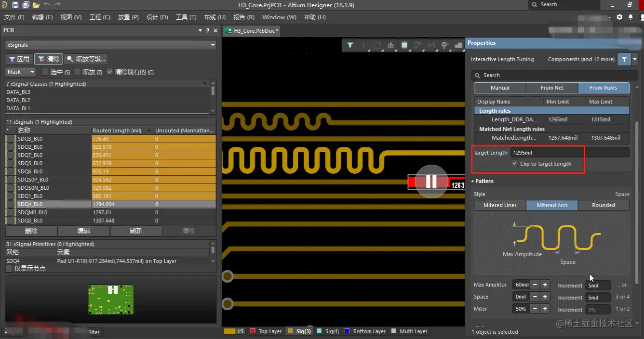Click the 清除 (Clear) filter button
The width and height of the screenshot is (644, 339).
49,59
